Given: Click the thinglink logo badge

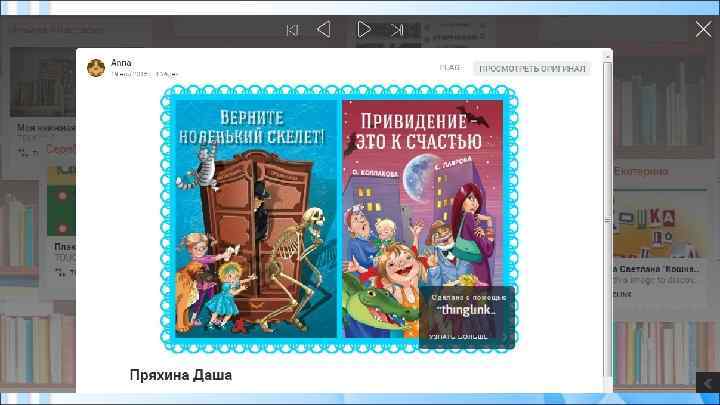Looking at the screenshot, I should [467, 310].
